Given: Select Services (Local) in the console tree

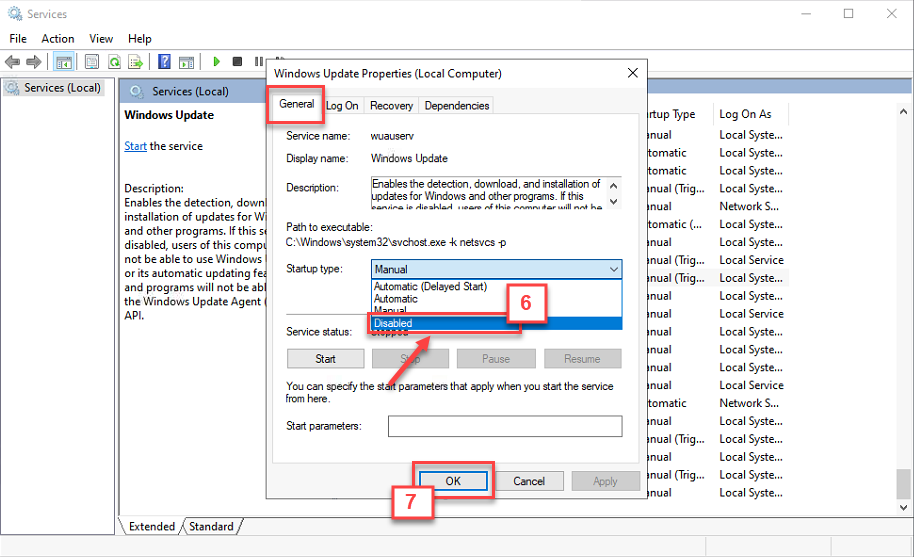Looking at the screenshot, I should (x=62, y=87).
